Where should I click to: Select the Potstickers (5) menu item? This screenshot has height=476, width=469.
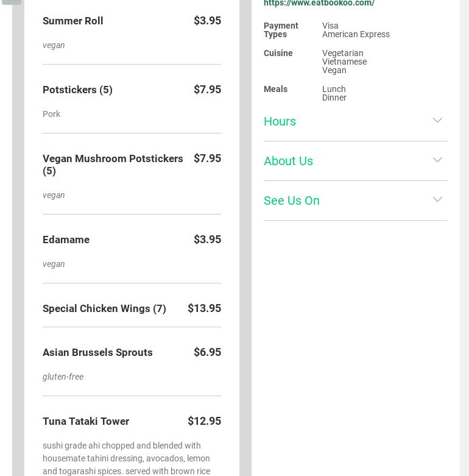click(78, 90)
